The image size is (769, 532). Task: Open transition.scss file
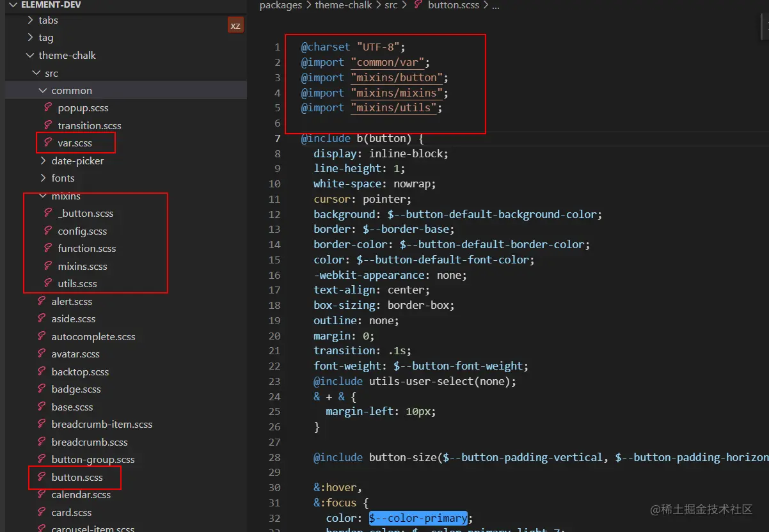(x=90, y=125)
